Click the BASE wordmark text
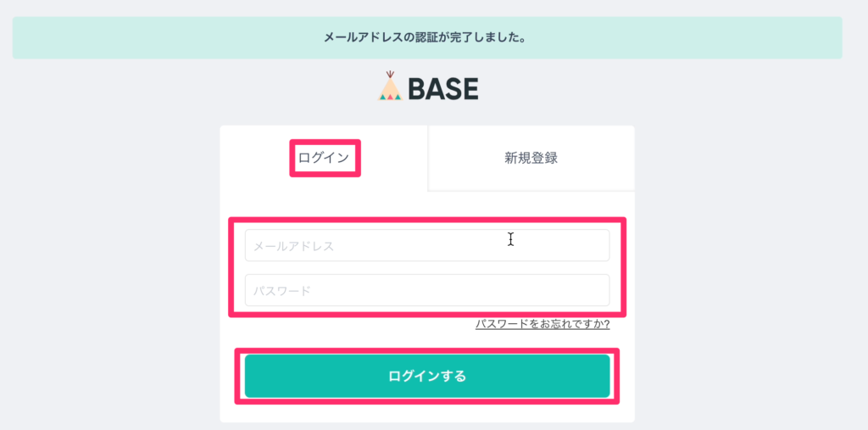The width and height of the screenshot is (868, 430). coord(442,88)
